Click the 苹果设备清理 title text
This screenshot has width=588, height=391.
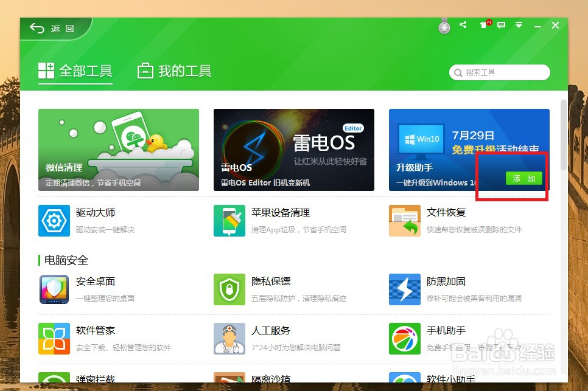281,213
